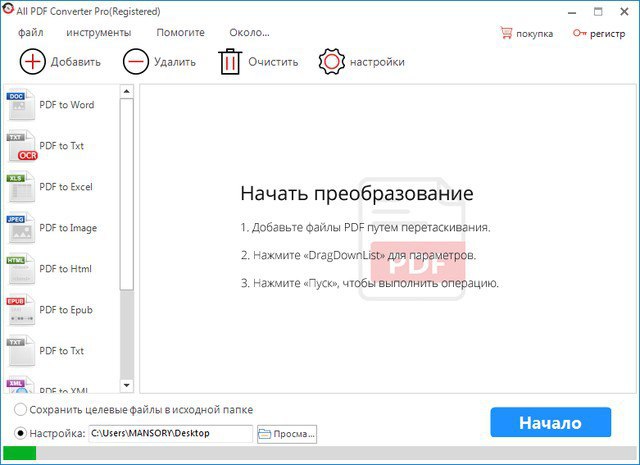Image resolution: width=640 pixels, height=465 pixels.
Task: Select the Настройка output path radio button
Action: click(x=20, y=433)
